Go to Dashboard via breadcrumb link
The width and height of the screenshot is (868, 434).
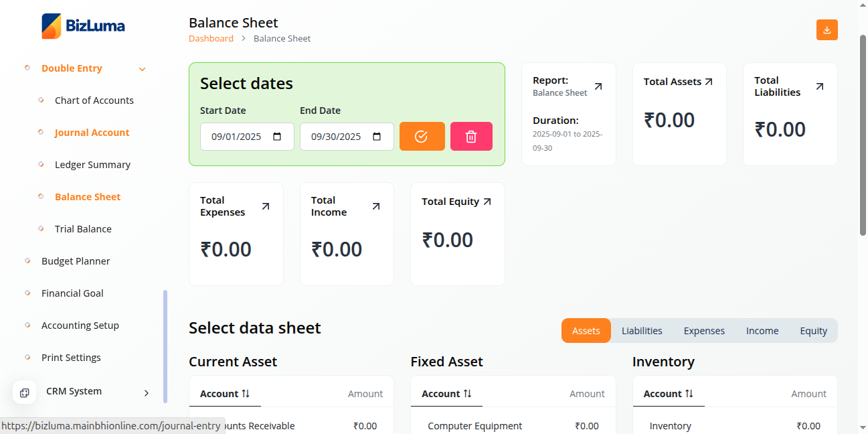[211, 39]
